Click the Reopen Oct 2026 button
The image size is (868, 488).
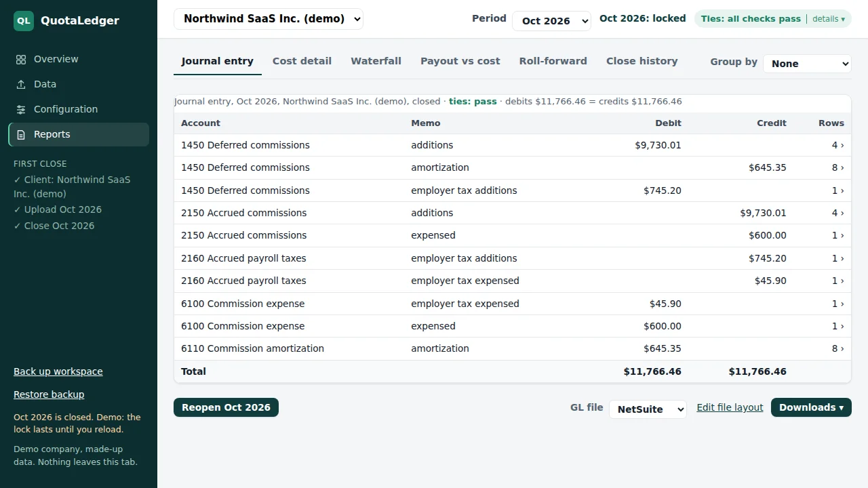[x=226, y=407]
